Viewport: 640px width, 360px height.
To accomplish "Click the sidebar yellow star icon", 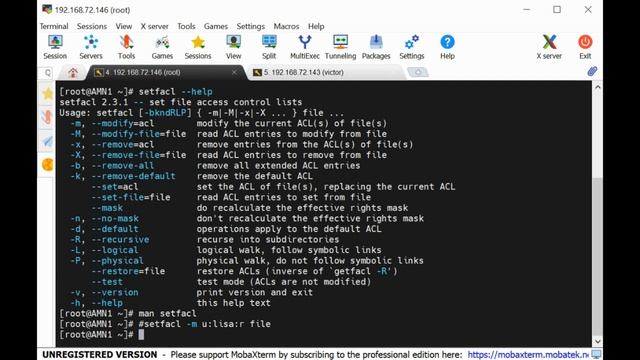I will (47, 93).
